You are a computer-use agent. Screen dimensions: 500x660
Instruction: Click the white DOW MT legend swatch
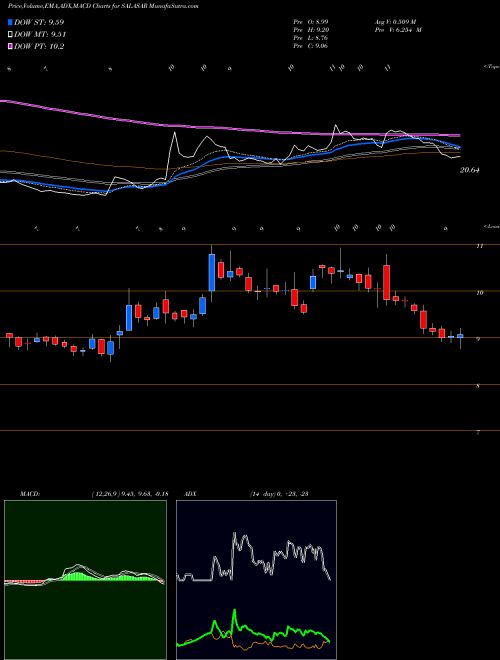click(10, 35)
